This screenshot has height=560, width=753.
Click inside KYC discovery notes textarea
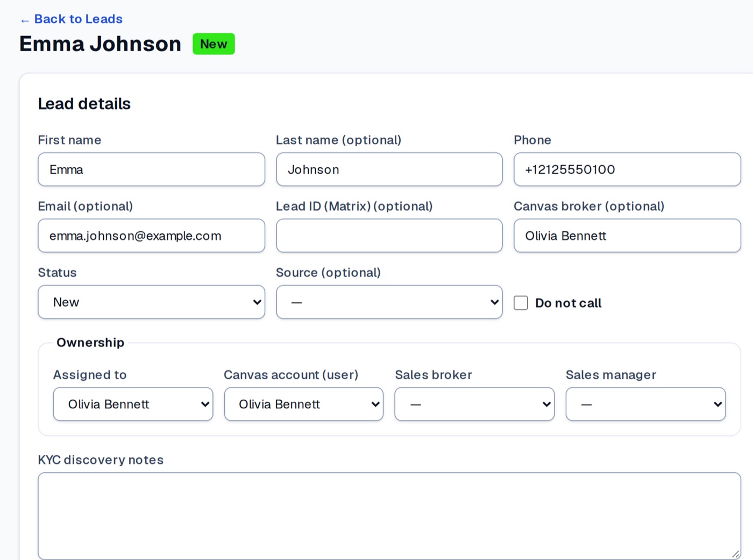point(389,516)
